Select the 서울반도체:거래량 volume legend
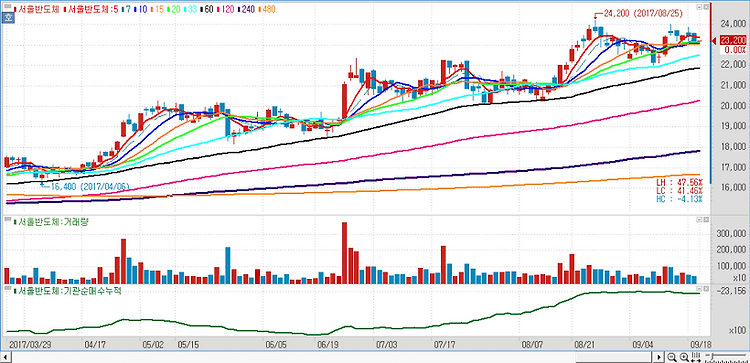The image size is (750, 363). click(x=53, y=221)
